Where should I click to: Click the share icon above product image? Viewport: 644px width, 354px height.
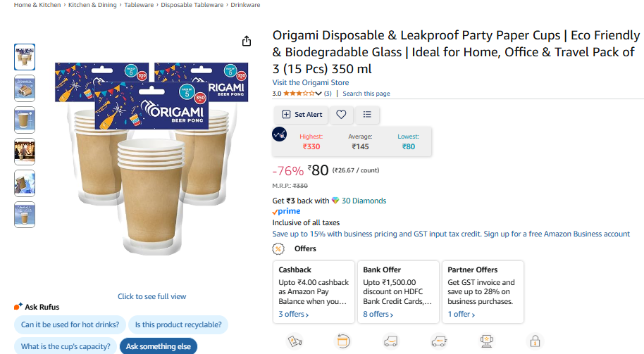(x=247, y=41)
